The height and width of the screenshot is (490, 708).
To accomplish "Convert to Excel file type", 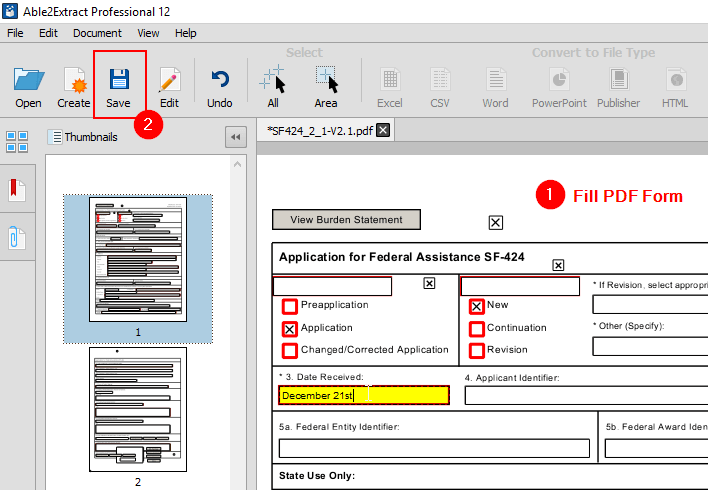I will (x=390, y=88).
